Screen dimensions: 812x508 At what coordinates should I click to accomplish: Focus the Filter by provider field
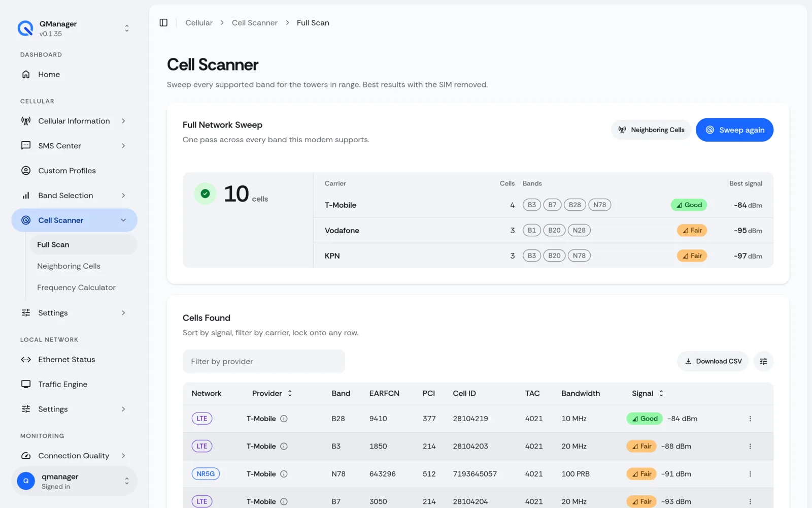click(264, 362)
